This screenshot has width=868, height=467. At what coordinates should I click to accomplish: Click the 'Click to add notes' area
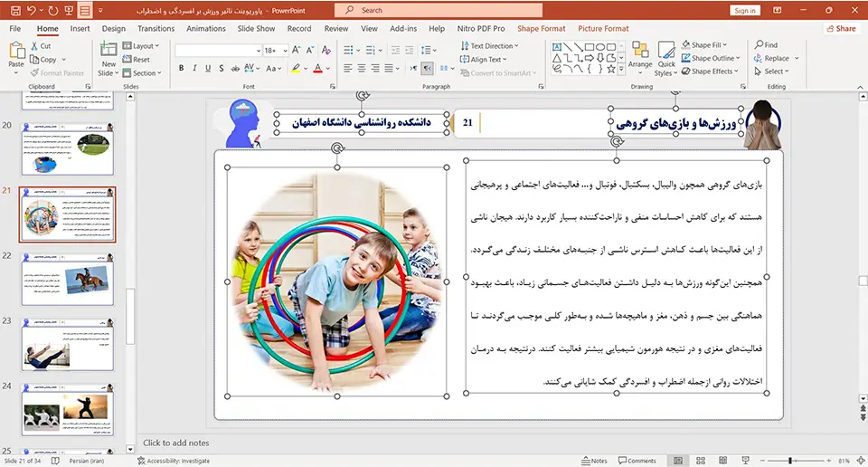(x=176, y=443)
